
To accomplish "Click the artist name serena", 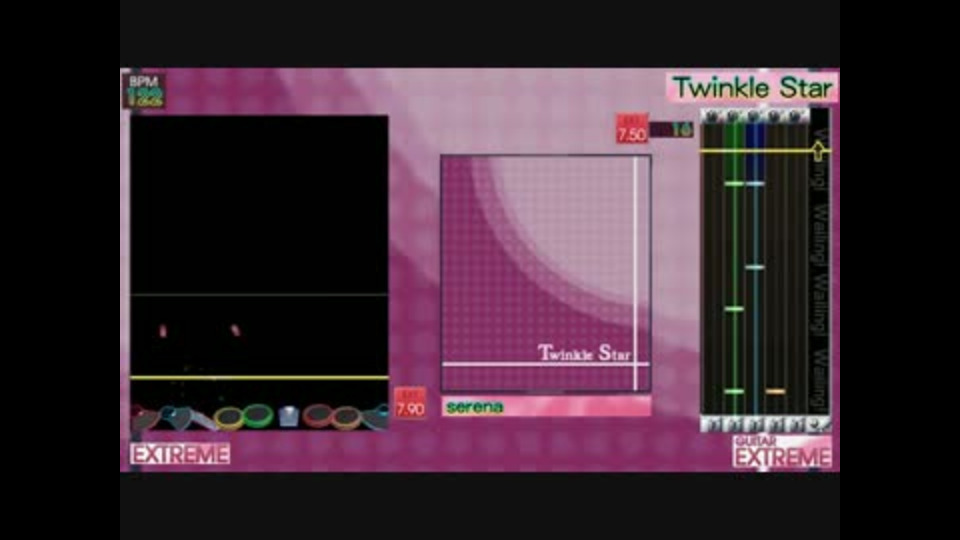I will (x=474, y=407).
